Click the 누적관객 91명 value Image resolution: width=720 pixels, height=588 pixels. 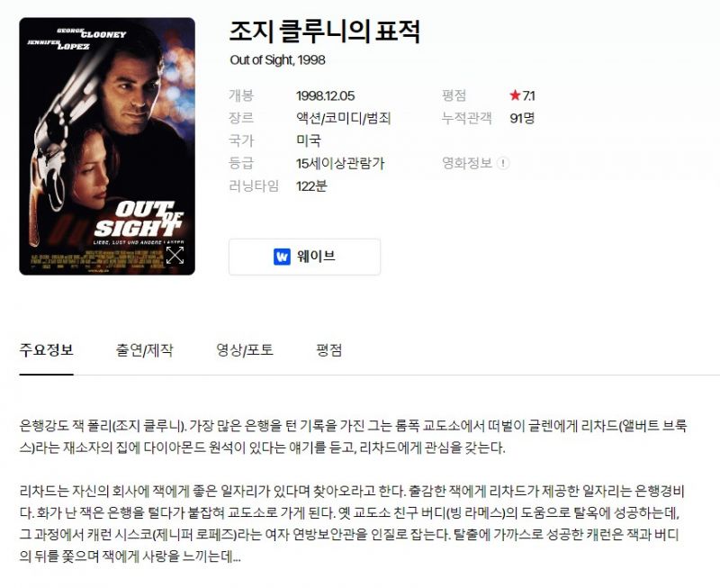tap(522, 118)
